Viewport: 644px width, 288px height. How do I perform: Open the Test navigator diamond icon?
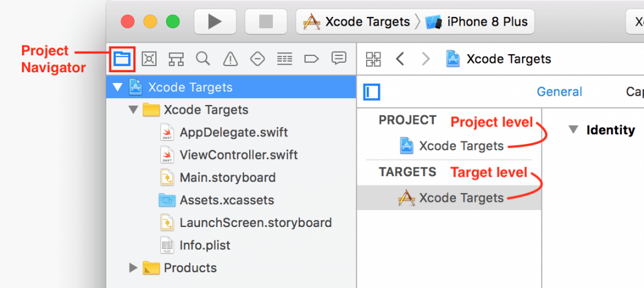coord(257,59)
